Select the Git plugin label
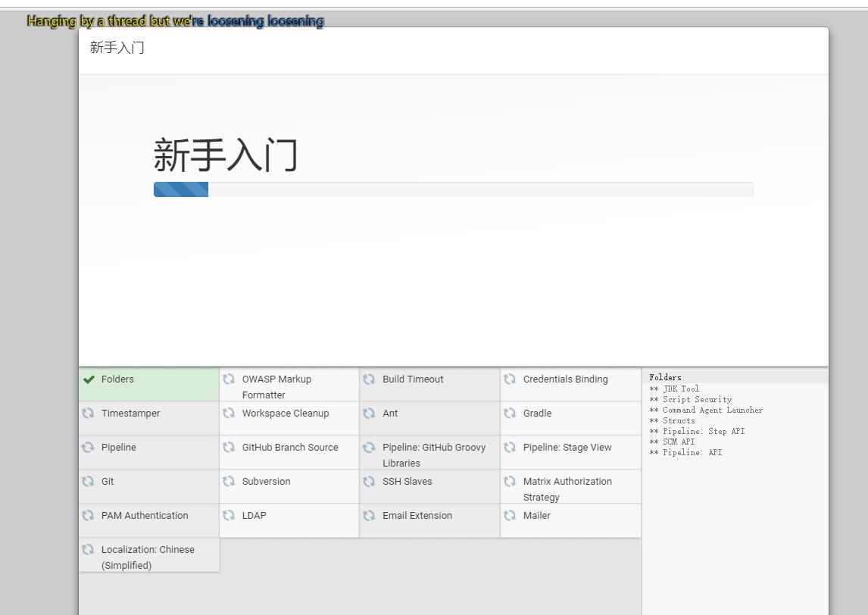The width and height of the screenshot is (868, 615). click(x=108, y=481)
